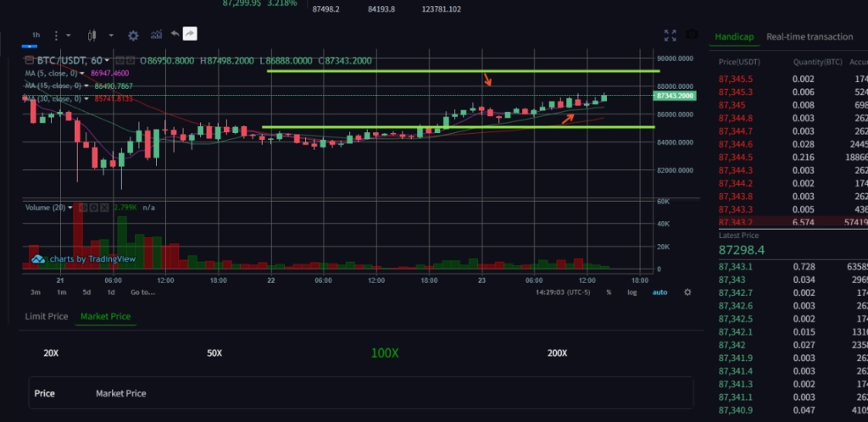Switch to Real-time transaction tab

pos(810,36)
